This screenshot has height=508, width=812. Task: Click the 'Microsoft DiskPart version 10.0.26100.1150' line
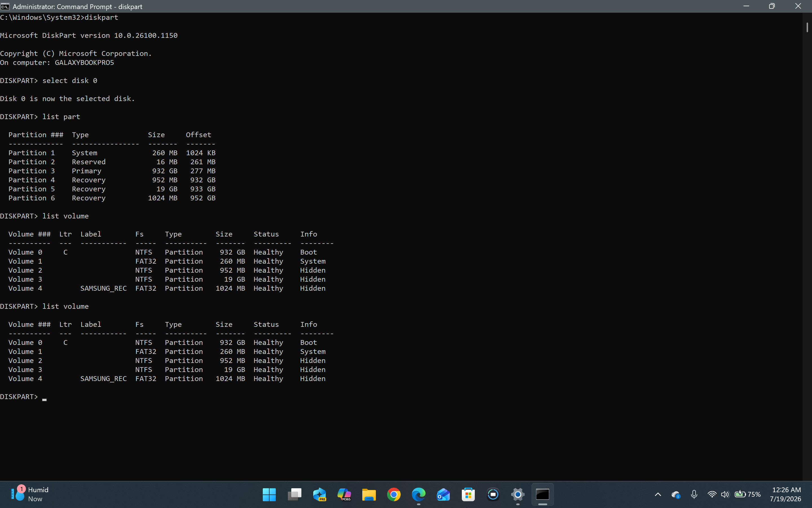[89, 35]
